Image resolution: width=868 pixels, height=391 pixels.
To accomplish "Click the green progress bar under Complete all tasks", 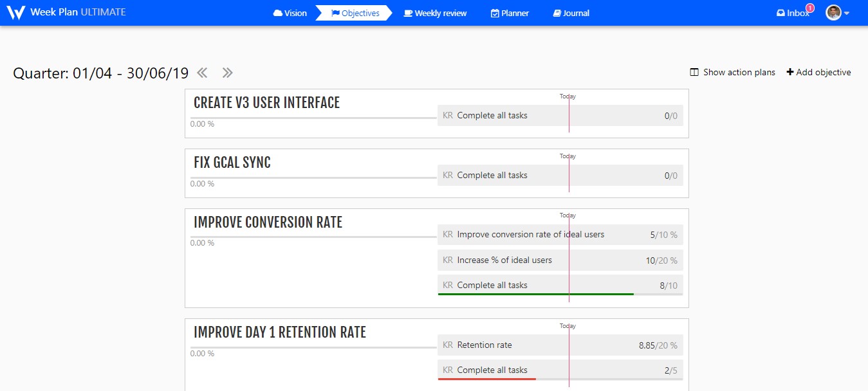I will coord(535,293).
